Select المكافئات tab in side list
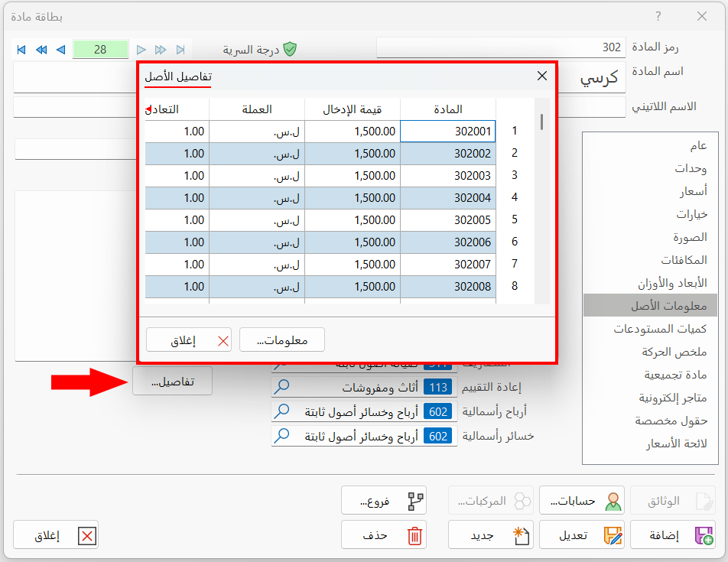The image size is (728, 562). point(650,259)
